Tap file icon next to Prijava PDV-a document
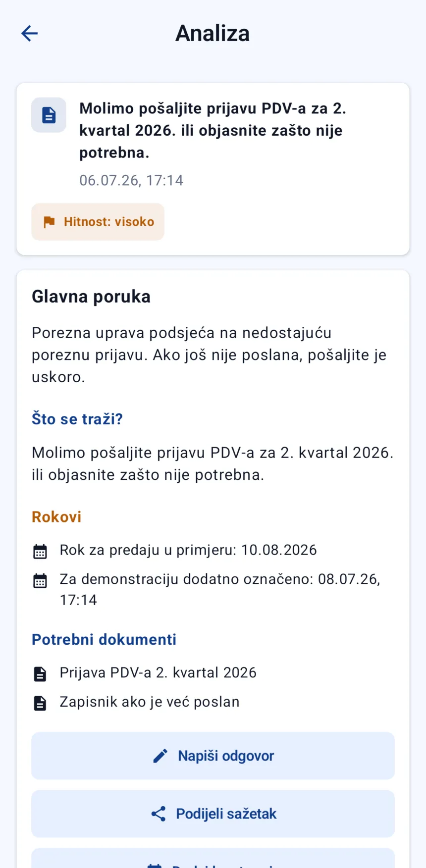Screen dimensions: 426x868 click(40, 674)
